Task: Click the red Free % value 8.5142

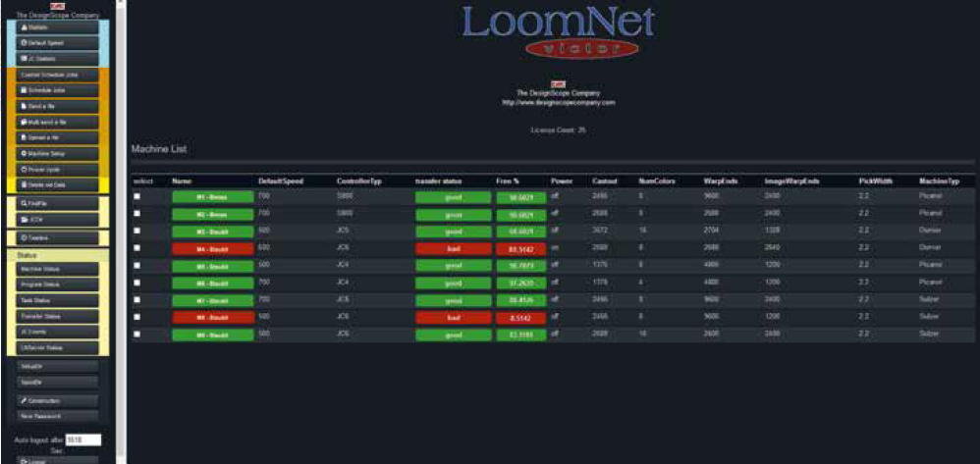Action: pyautogui.click(x=520, y=319)
